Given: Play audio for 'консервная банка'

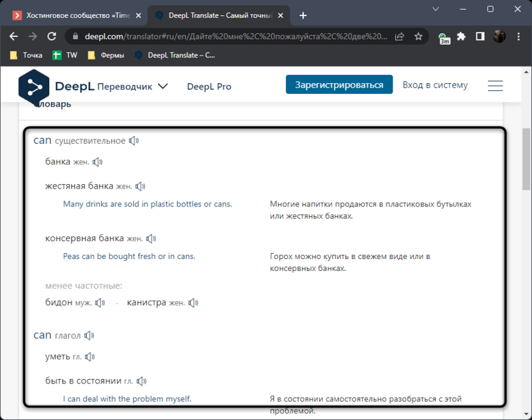Looking at the screenshot, I should pos(151,239).
